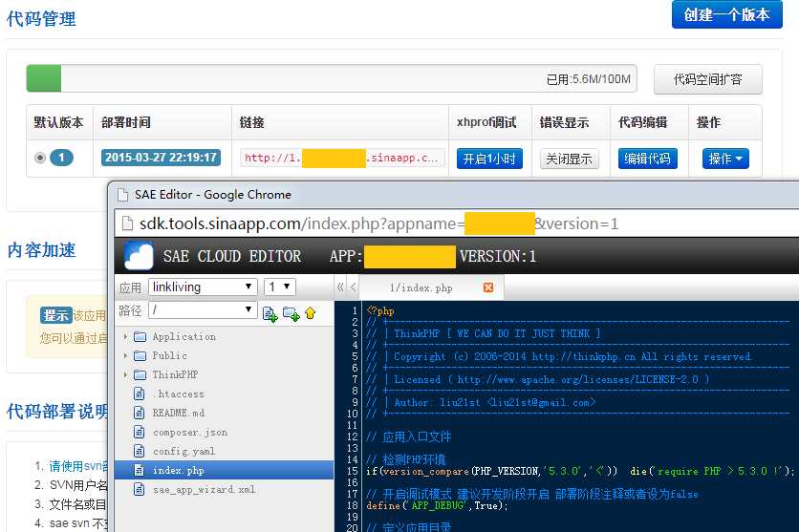This screenshot has width=799, height=532.
Task: Click the 开启1小时 xhprof button
Action: pyautogui.click(x=489, y=159)
